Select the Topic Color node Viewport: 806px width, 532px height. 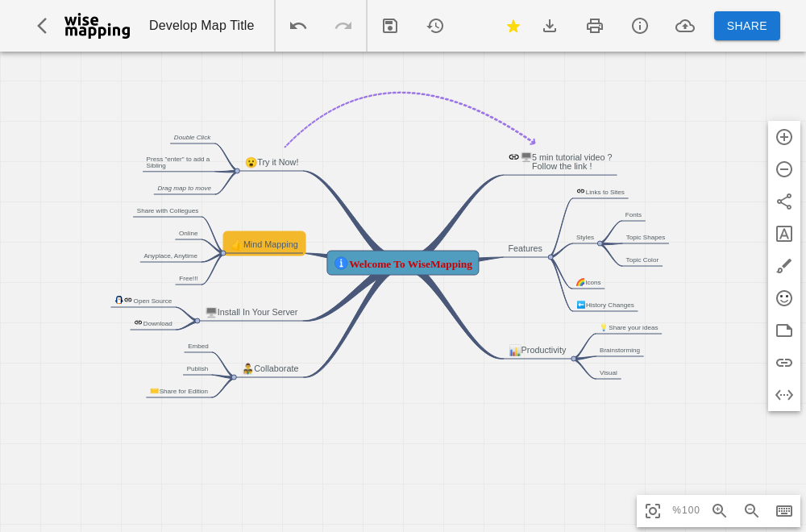pyautogui.click(x=642, y=260)
